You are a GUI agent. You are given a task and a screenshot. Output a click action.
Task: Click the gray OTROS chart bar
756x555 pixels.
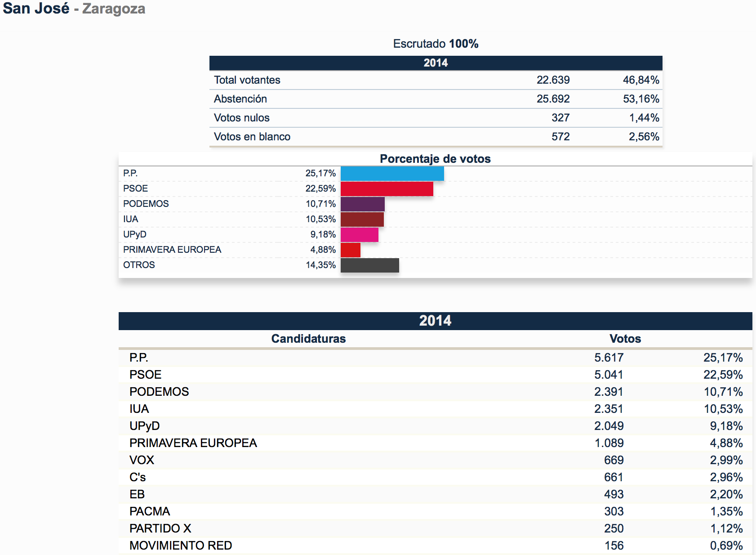pyautogui.click(x=369, y=265)
